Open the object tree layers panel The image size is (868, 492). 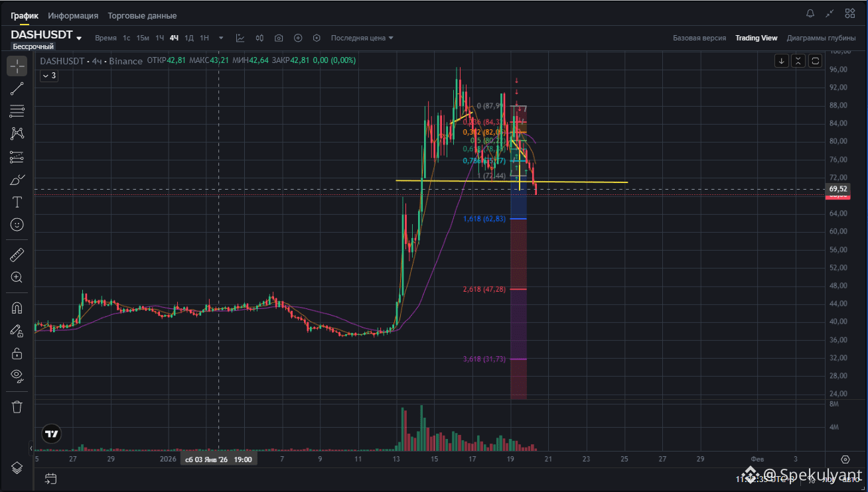pyautogui.click(x=17, y=467)
